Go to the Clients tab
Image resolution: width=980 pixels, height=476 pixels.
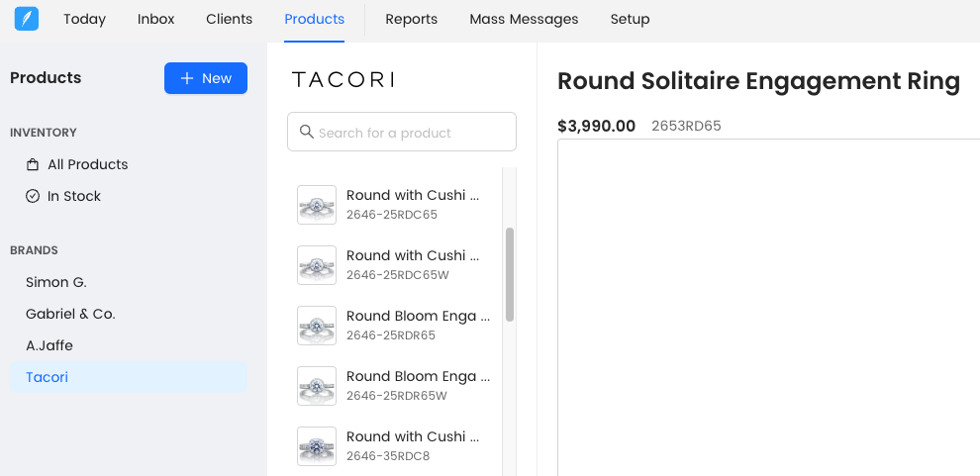pyautogui.click(x=229, y=19)
